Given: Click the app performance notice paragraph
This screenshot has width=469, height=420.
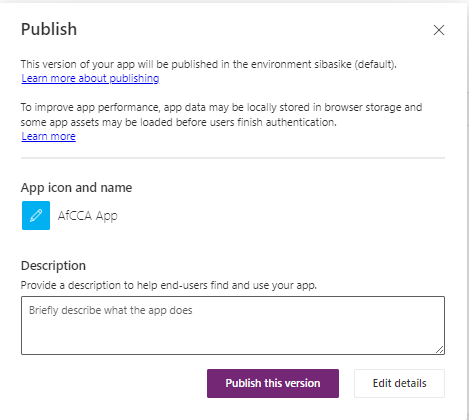Looking at the screenshot, I should click(x=221, y=115).
